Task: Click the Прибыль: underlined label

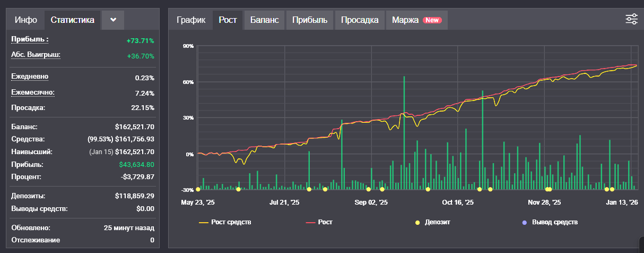Action: point(30,39)
